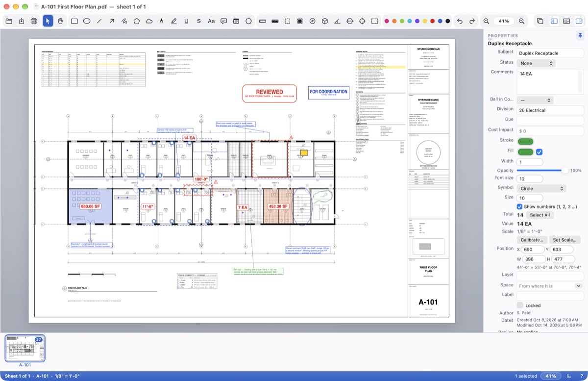Choose the rectangle markup tool

pyautogui.click(x=74, y=21)
